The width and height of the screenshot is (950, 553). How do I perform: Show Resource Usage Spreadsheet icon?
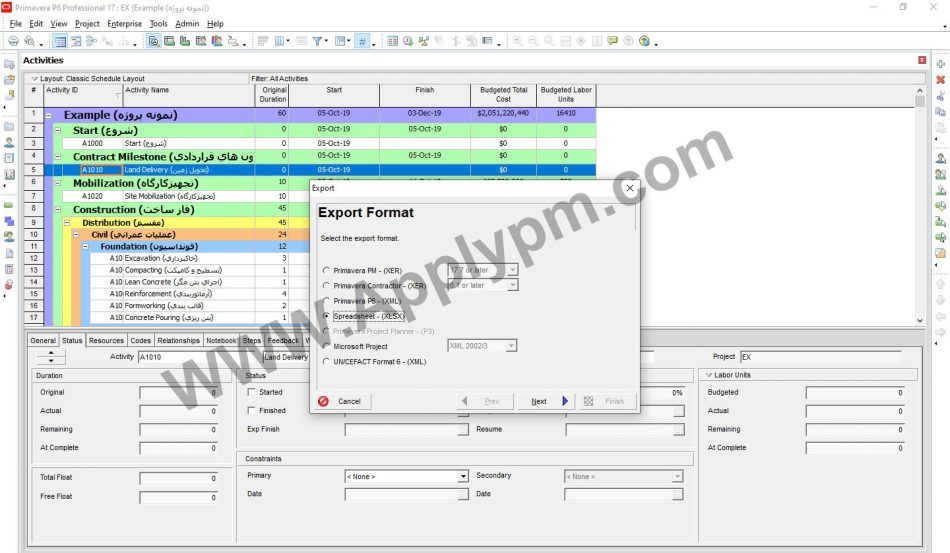[x=201, y=41]
